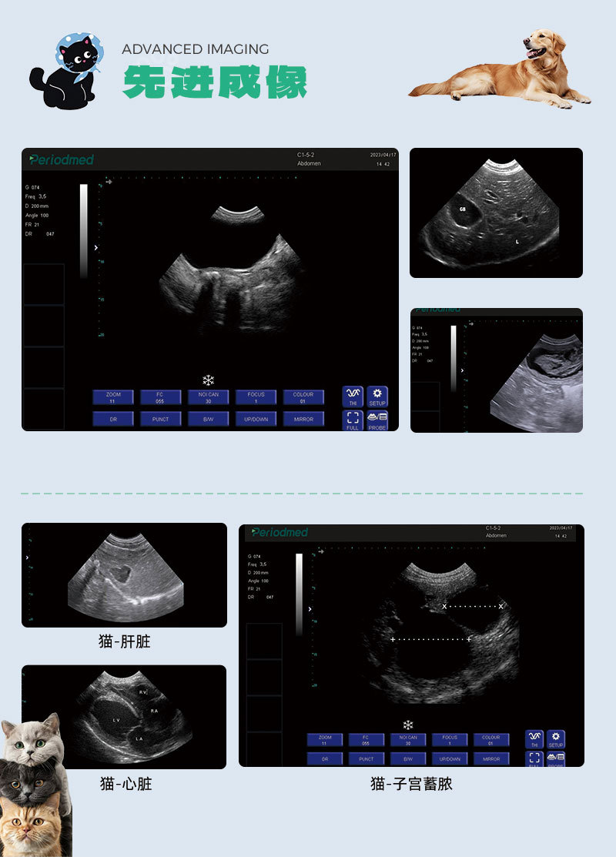Screen dimensions: 616x857
Task: Click the 先进成像 green title
Action: point(215,82)
